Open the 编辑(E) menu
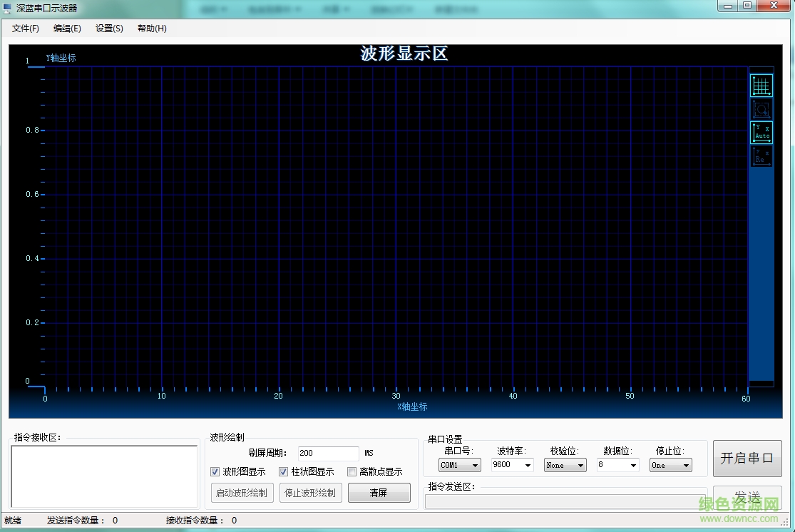795x532 pixels. point(67,29)
